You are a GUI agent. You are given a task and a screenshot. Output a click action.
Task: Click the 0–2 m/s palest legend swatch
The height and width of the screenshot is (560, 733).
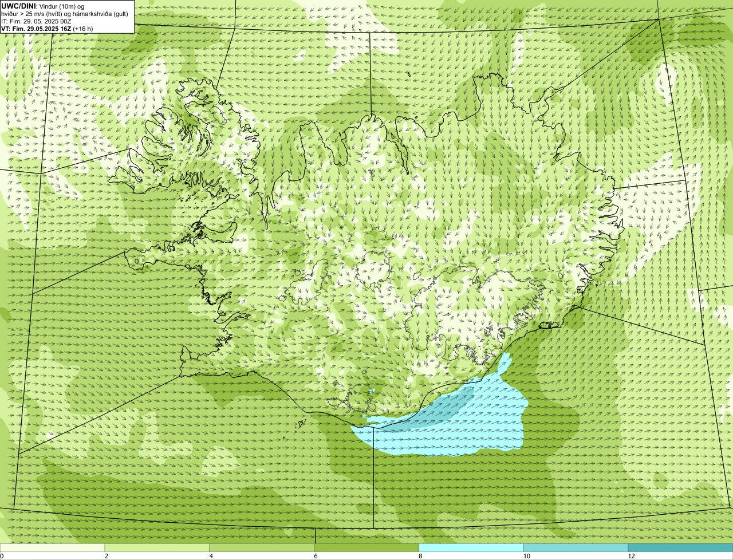point(53,547)
